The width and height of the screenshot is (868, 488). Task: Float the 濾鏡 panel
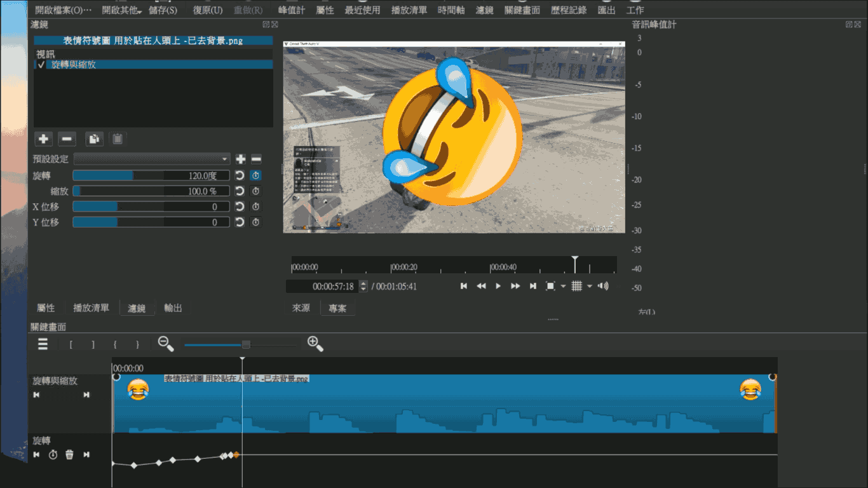point(266,24)
